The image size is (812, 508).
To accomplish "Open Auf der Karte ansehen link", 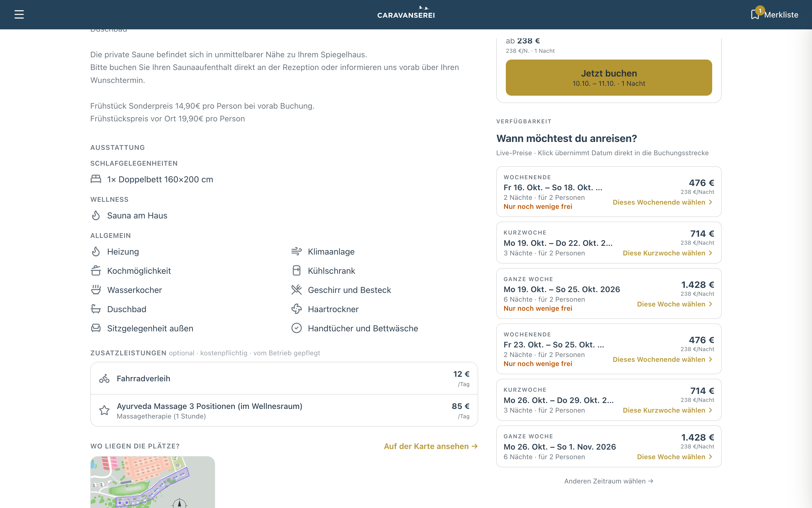I will tap(431, 446).
